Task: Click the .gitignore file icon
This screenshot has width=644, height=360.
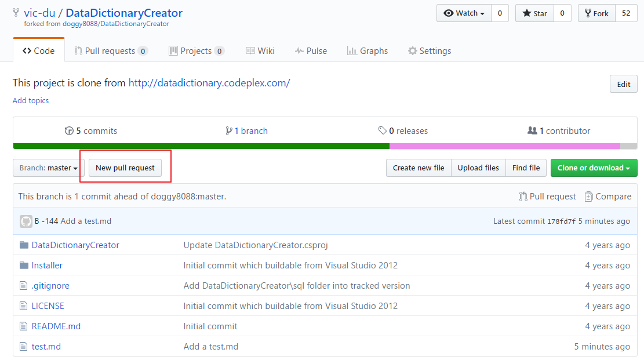Action: 23,286
